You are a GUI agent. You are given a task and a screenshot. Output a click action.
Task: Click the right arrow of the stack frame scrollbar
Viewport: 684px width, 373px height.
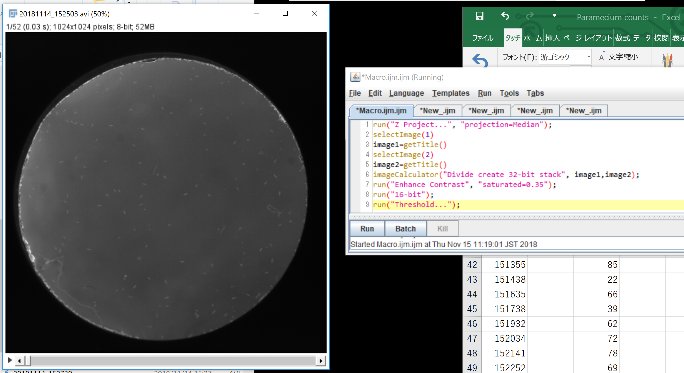(x=321, y=361)
